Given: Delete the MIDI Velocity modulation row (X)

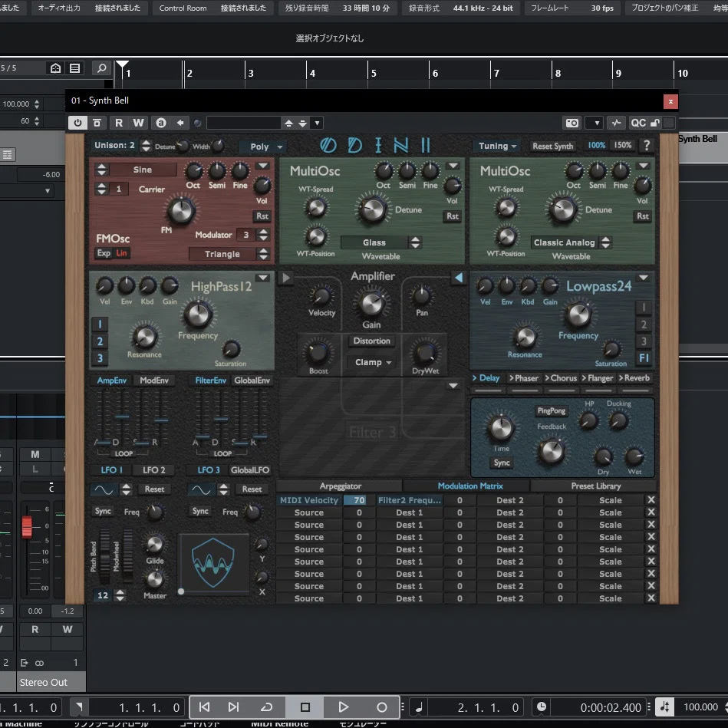Looking at the screenshot, I should (651, 499).
